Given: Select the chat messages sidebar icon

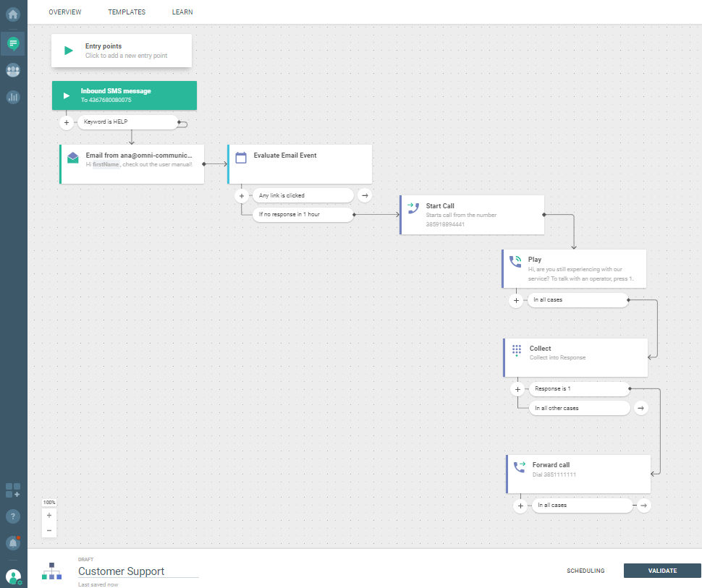Looking at the screenshot, I should (x=13, y=43).
